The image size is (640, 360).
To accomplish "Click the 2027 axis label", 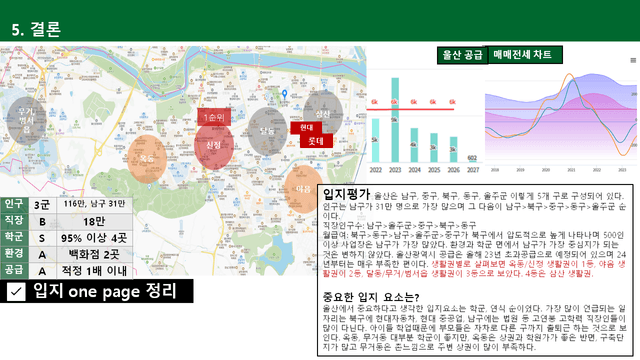I will 473,170.
